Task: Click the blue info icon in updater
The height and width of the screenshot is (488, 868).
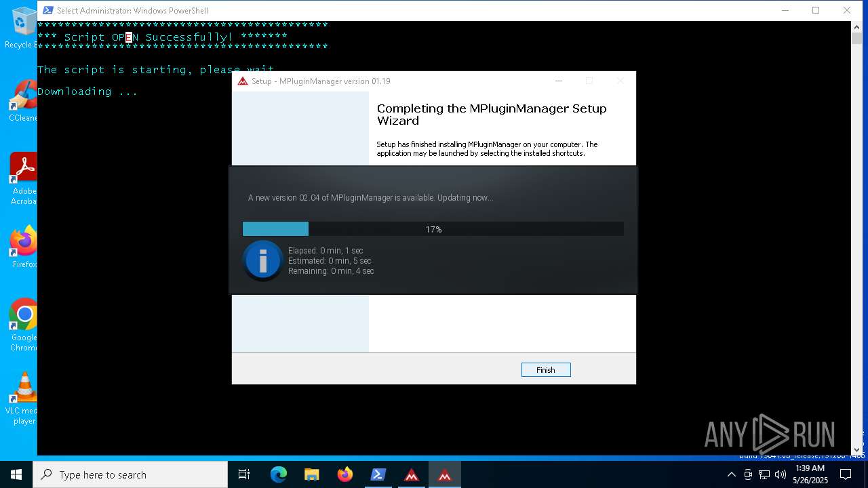Action: [x=262, y=260]
